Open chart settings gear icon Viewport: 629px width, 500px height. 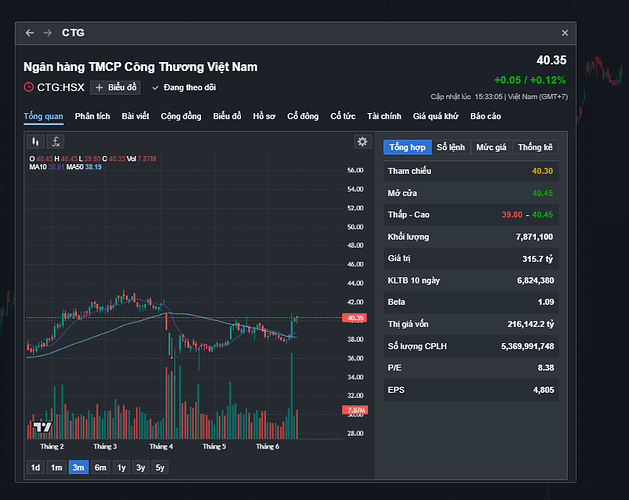click(x=362, y=142)
